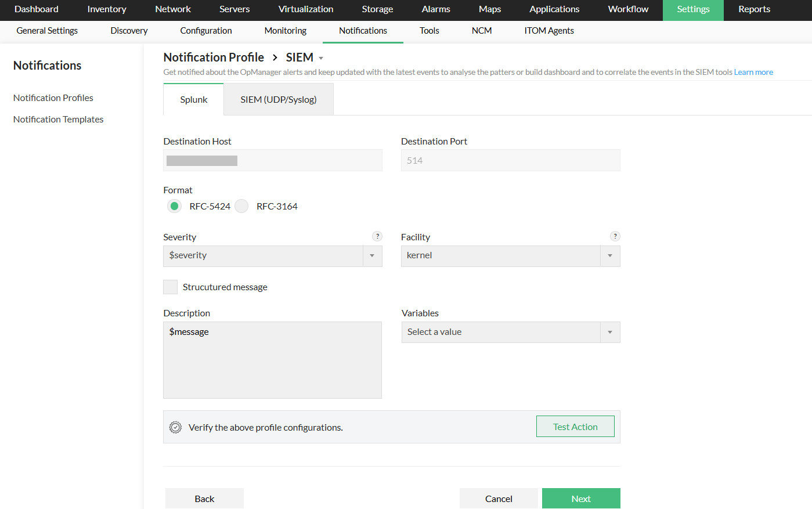Open Notification Profiles in the sidebar

pyautogui.click(x=53, y=98)
